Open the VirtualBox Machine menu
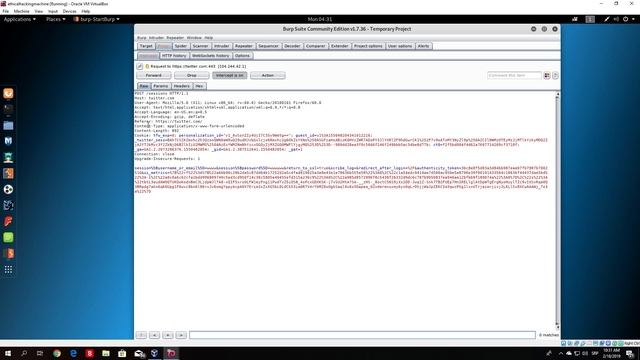Image resolution: width=640 pixels, height=360 pixels. coord(21,11)
